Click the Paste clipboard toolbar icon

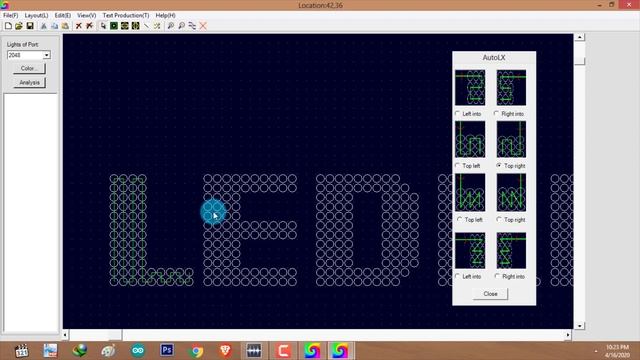point(65,26)
